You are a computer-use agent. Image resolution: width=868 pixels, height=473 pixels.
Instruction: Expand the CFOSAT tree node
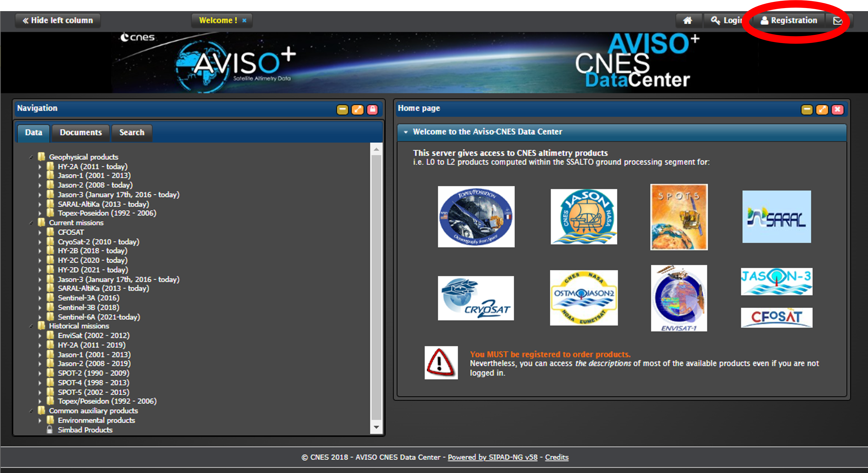point(40,233)
